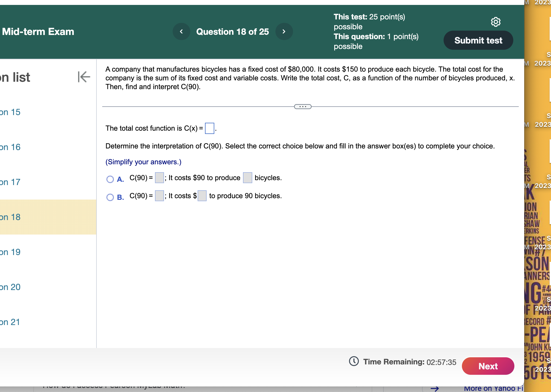Select answer choice B radio button

click(110, 197)
